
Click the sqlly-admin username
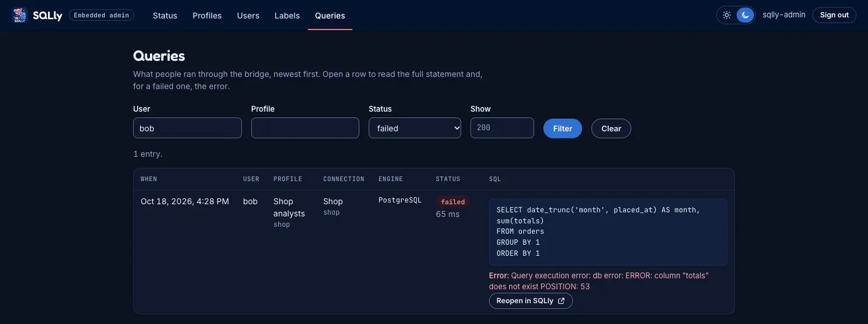pos(784,14)
